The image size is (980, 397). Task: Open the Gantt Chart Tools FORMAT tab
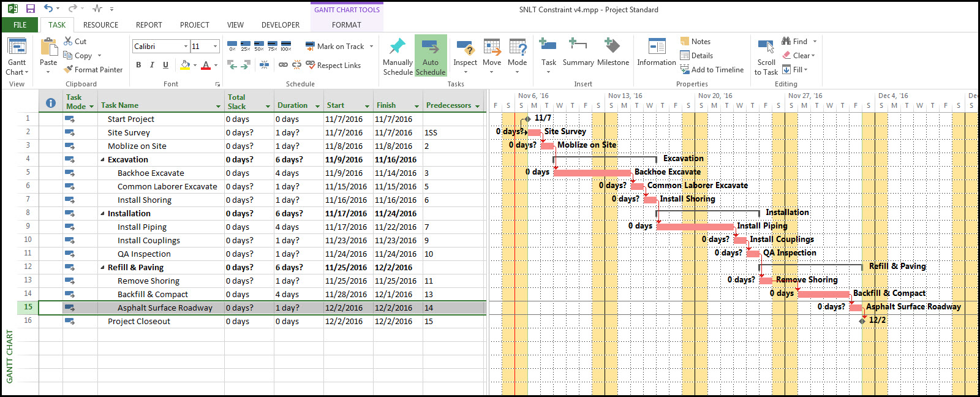pos(347,25)
